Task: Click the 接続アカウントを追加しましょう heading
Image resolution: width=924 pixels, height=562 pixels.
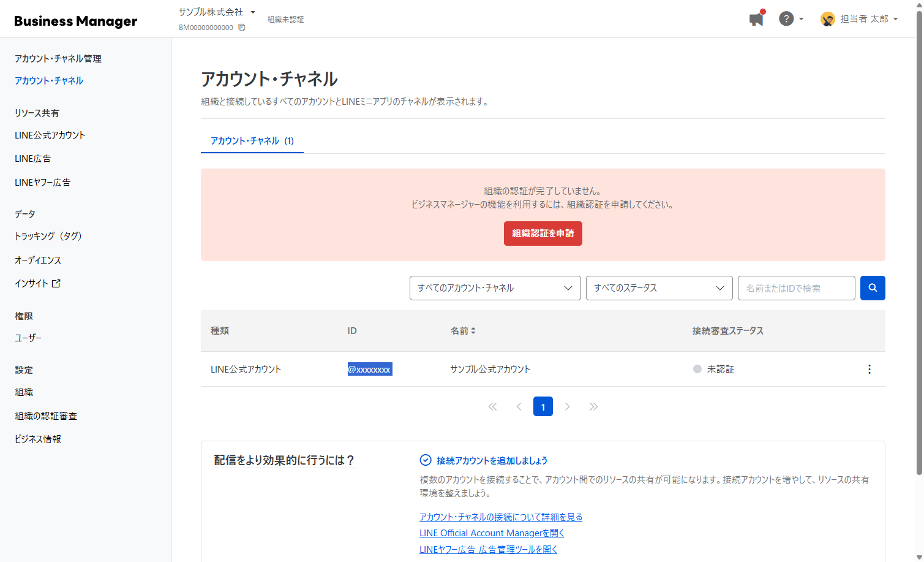Action: point(492,461)
